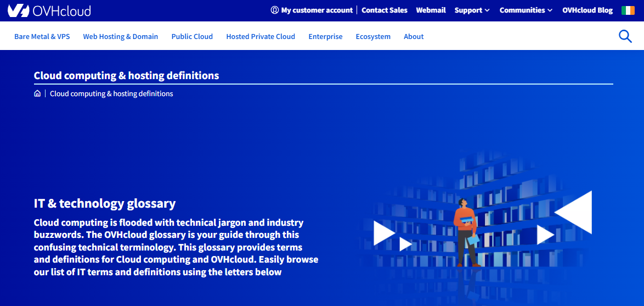644x306 pixels.
Task: Click the OVHcloud logo
Action: [x=49, y=10]
